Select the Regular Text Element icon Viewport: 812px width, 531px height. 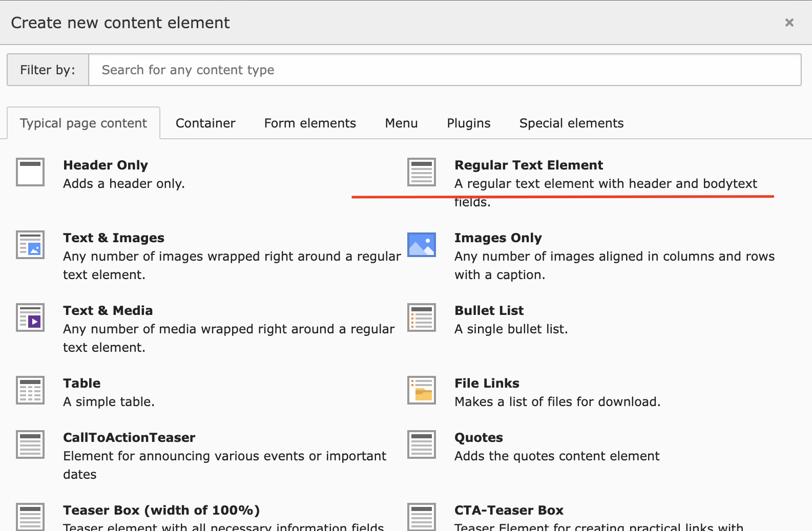pos(422,172)
